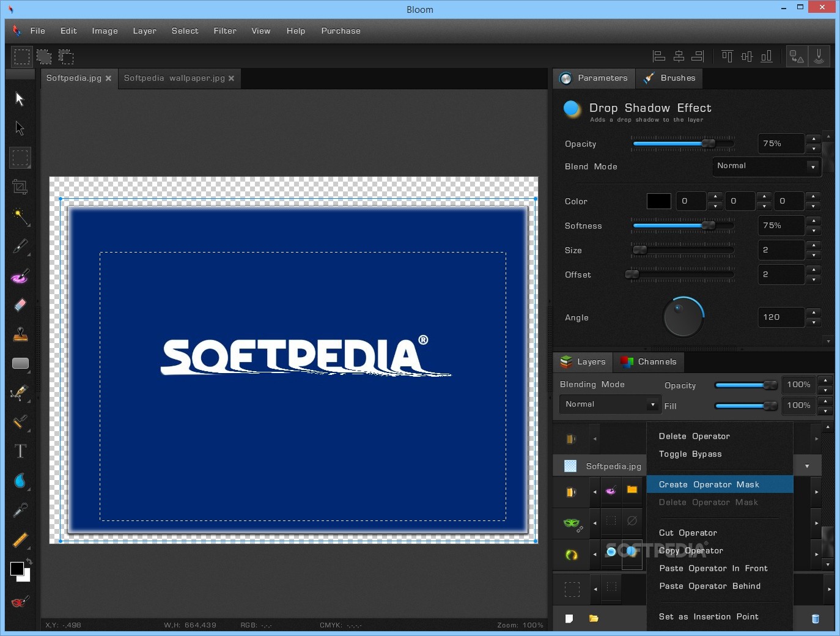Choose Delete Operator
This screenshot has width=840, height=636.
click(x=694, y=436)
